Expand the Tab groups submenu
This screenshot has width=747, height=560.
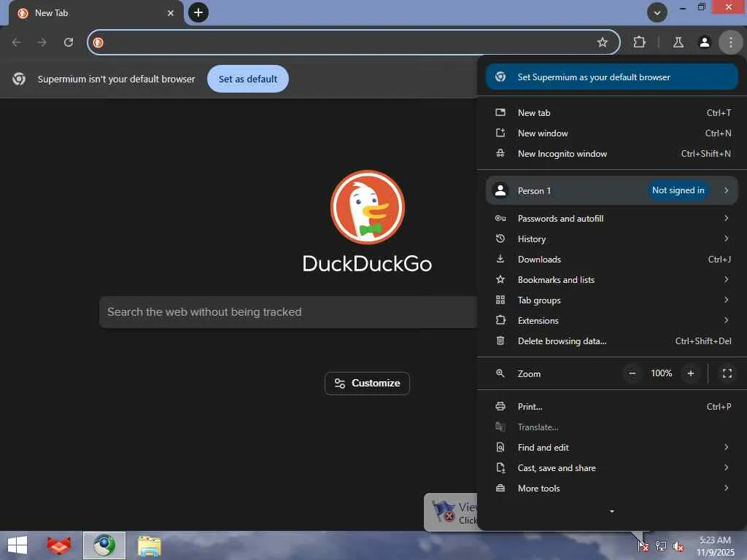[612, 300]
